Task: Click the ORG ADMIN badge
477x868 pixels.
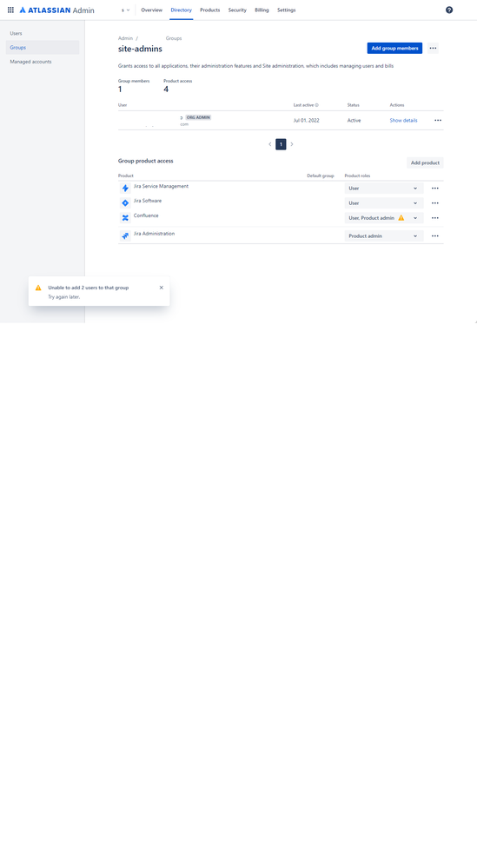Action: coord(198,117)
